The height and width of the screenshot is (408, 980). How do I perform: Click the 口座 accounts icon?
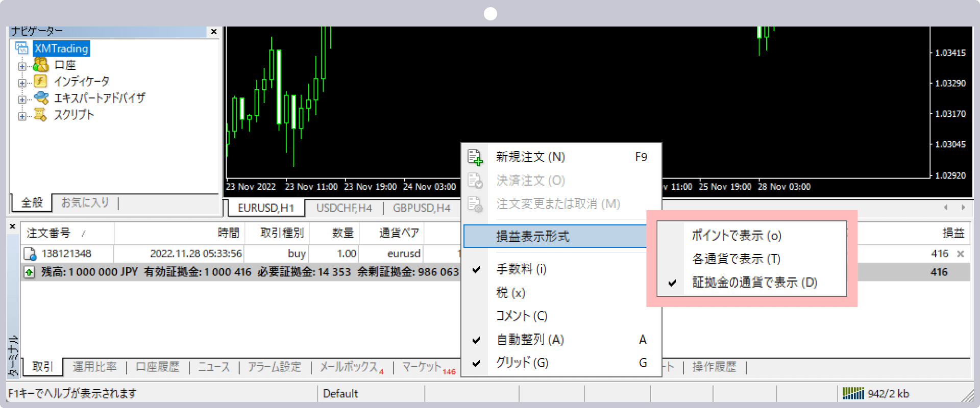click(x=40, y=65)
